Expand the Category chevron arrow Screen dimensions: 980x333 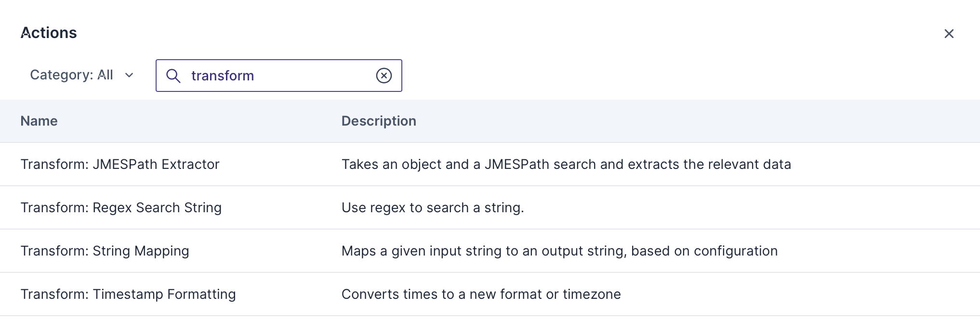[x=129, y=75]
